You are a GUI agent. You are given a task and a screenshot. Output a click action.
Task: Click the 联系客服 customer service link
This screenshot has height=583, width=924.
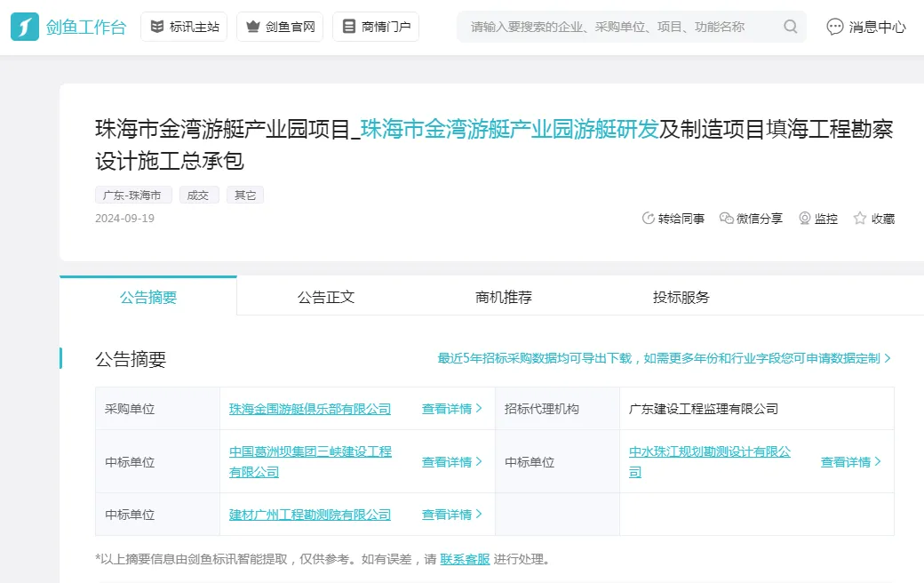466,560
